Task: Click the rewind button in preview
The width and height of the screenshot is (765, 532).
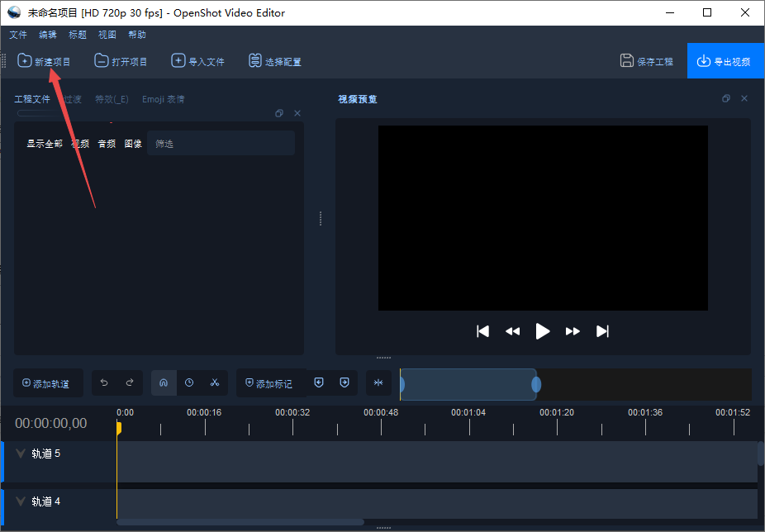Action: point(512,331)
